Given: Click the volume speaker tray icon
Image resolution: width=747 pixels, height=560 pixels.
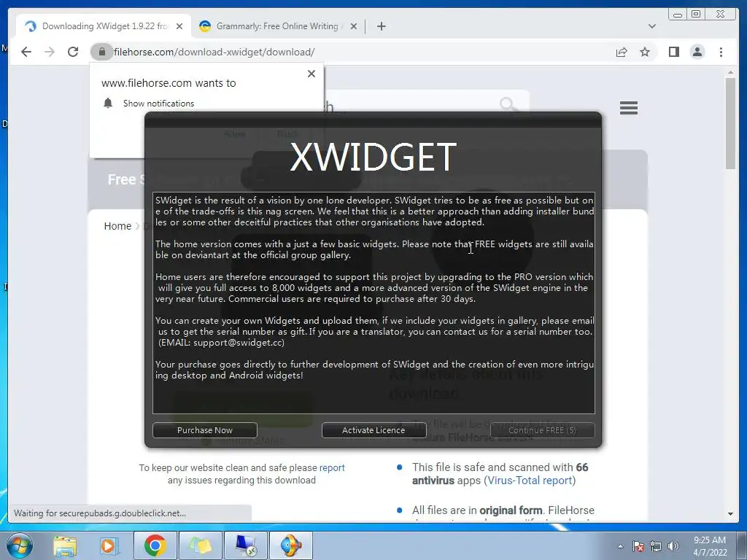Looking at the screenshot, I should pos(673,546).
